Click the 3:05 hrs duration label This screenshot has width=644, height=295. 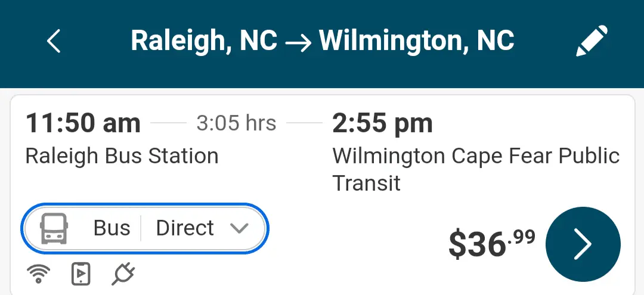click(x=236, y=123)
